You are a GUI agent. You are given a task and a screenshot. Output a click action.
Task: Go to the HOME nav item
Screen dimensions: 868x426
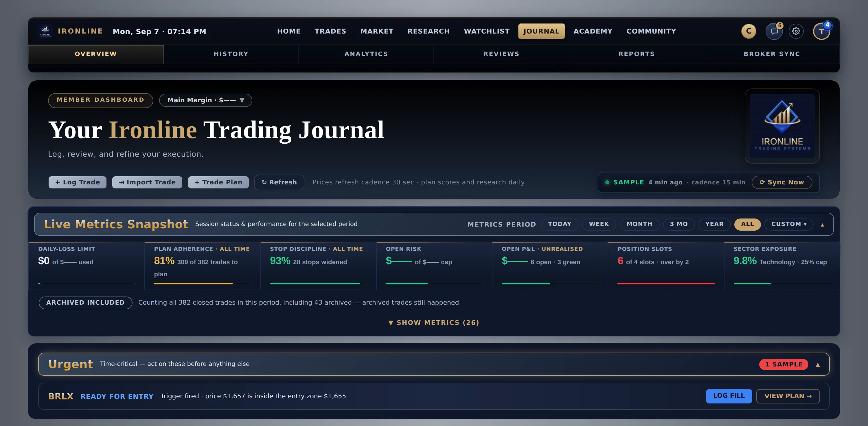289,31
